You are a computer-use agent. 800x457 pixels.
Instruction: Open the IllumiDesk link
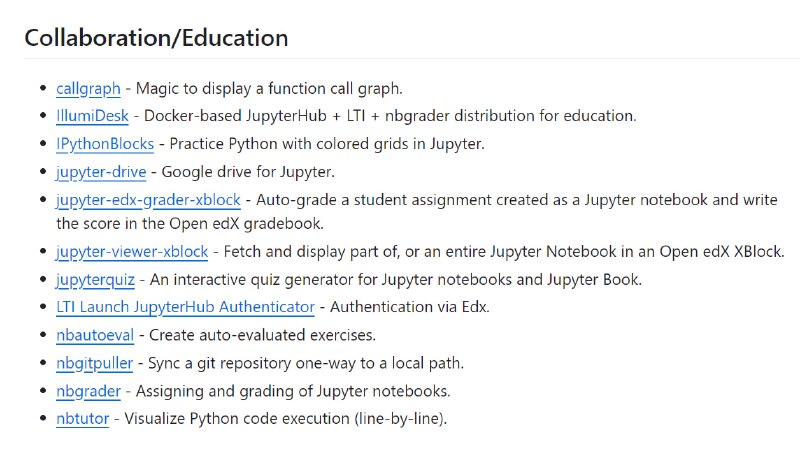[92, 116]
